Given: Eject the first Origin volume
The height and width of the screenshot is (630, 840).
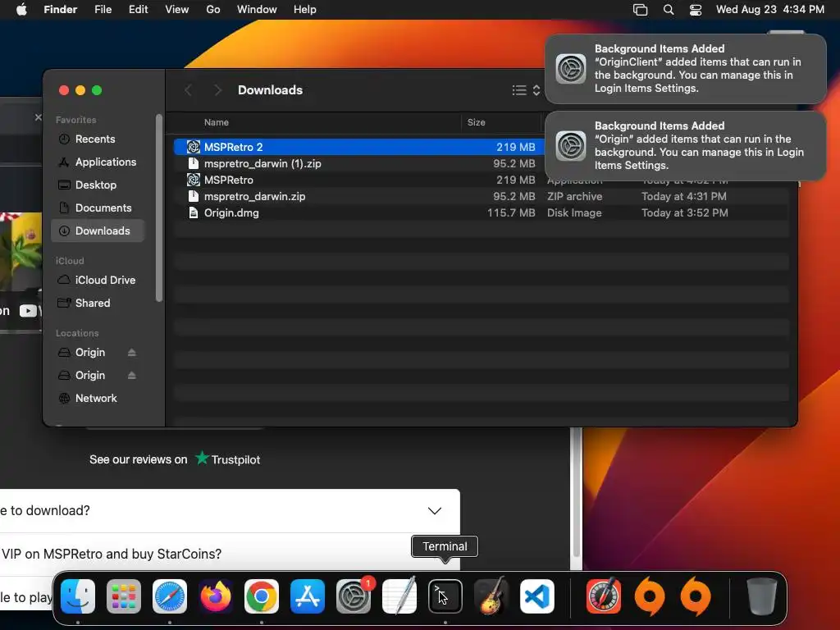Looking at the screenshot, I should [x=132, y=353].
